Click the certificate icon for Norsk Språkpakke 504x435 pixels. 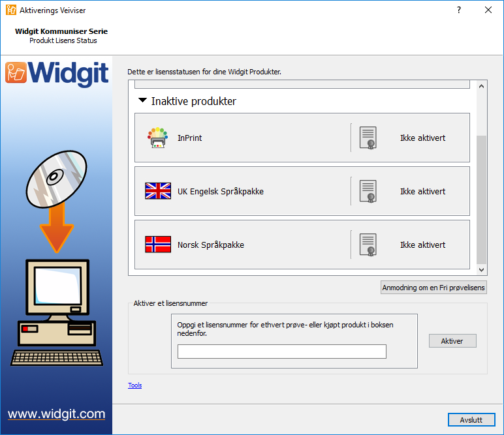coord(368,245)
